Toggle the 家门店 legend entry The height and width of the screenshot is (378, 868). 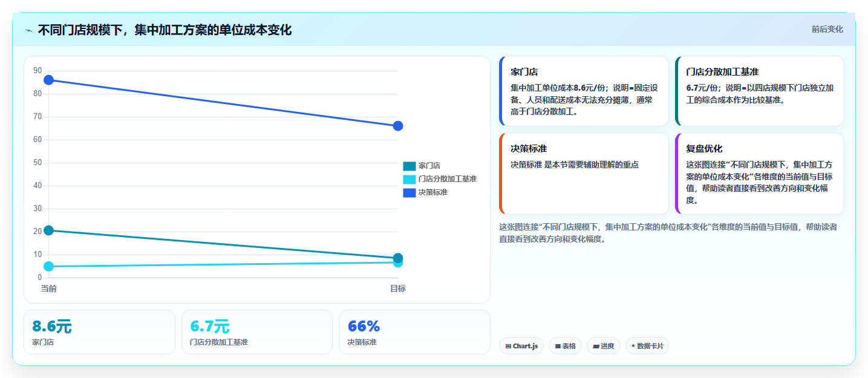pyautogui.click(x=422, y=166)
